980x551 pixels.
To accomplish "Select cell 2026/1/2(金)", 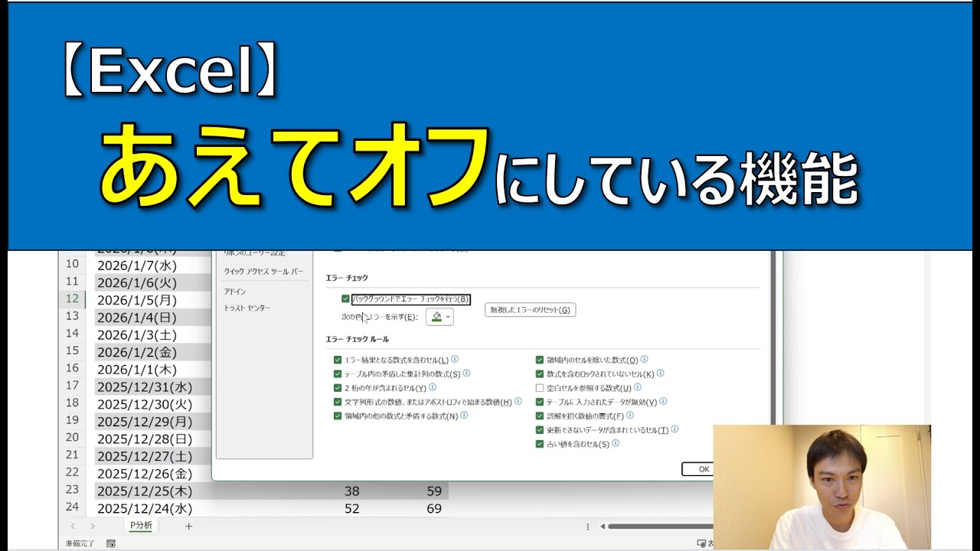I will [x=153, y=352].
